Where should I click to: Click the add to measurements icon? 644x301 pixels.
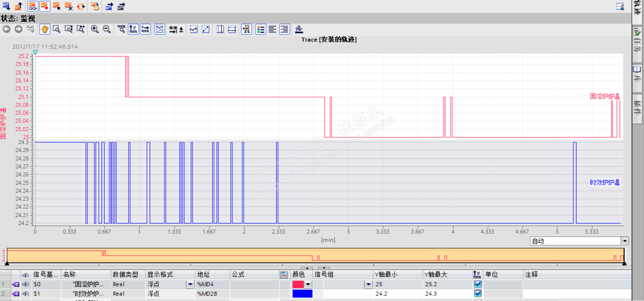pyautogui.click(x=95, y=6)
